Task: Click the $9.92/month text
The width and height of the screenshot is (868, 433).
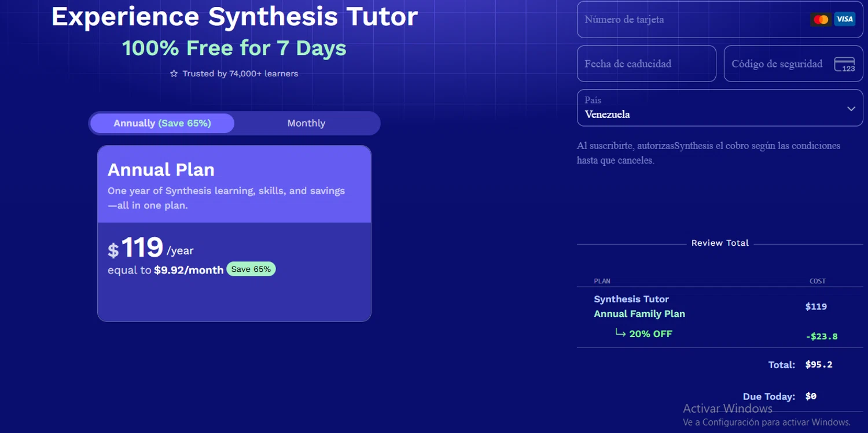Action: coord(189,270)
